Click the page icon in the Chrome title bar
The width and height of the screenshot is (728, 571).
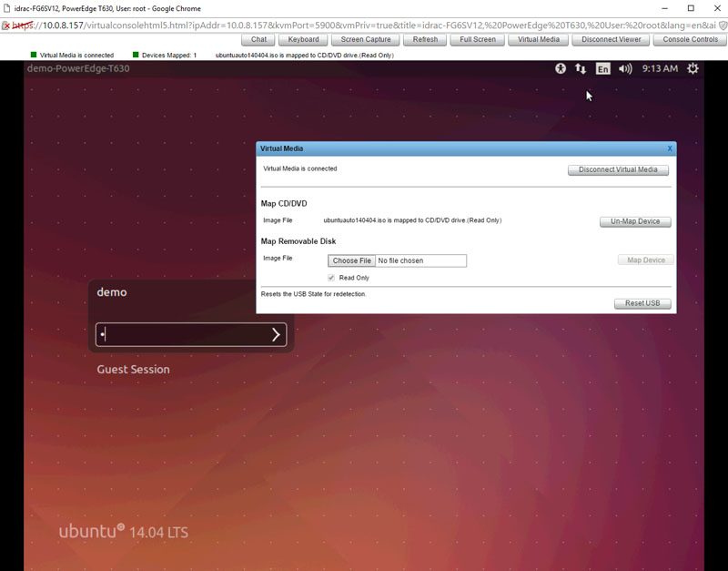6,8
